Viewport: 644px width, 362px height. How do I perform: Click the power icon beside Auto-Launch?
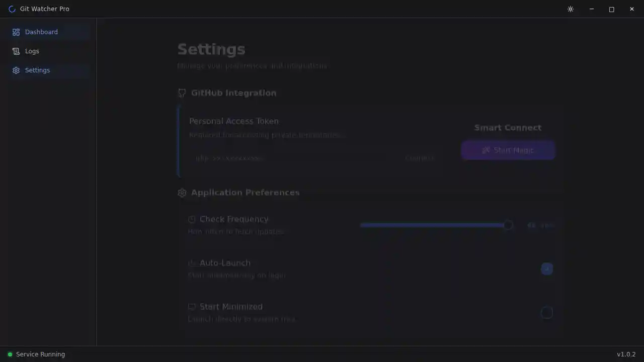click(192, 263)
